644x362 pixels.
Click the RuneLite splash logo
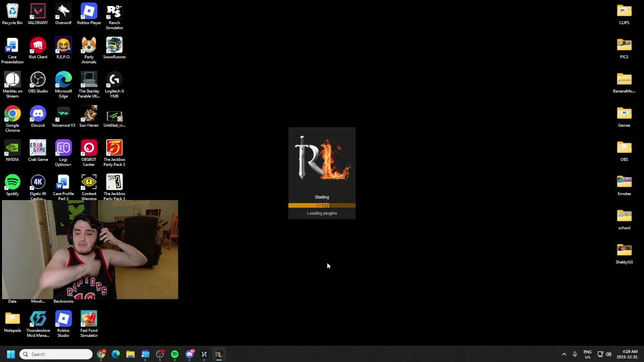[x=322, y=158]
